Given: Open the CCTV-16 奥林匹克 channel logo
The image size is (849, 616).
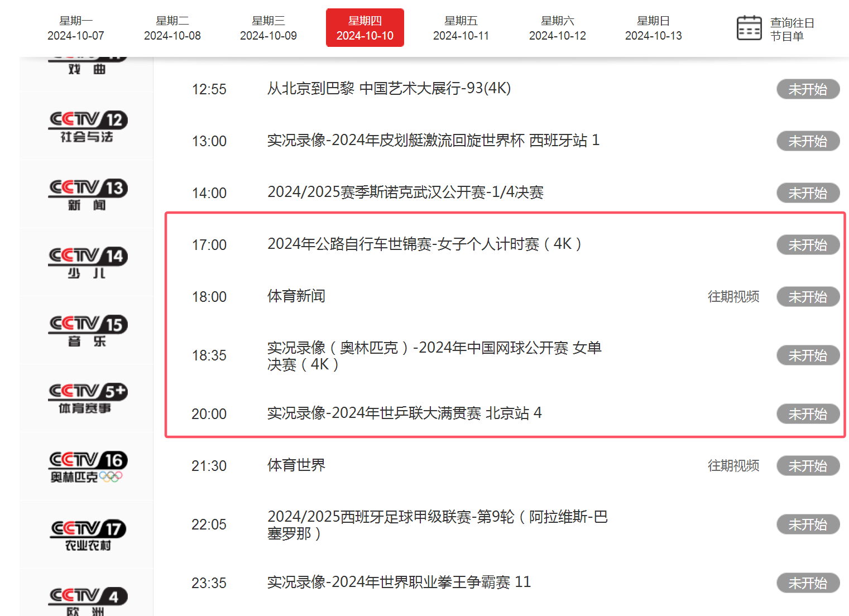Looking at the screenshot, I should [x=87, y=467].
